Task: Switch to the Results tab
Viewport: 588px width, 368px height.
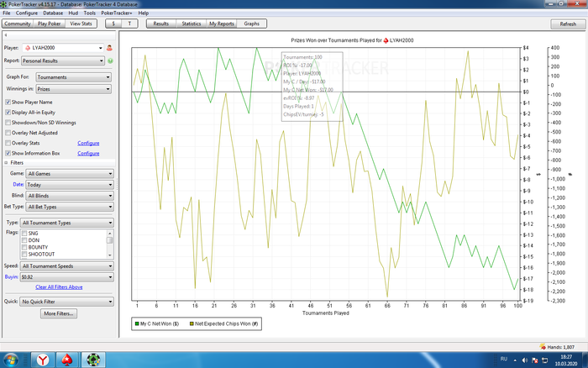Action: pos(161,24)
